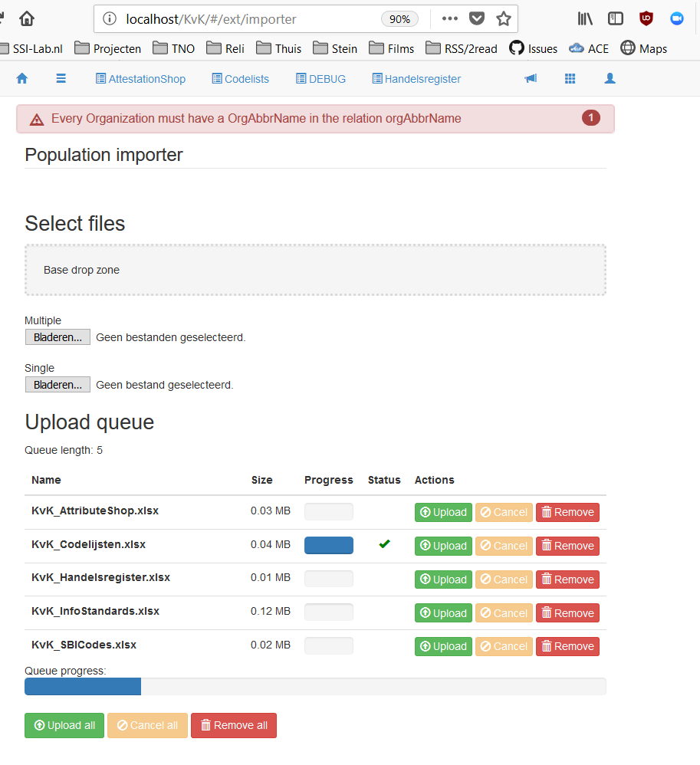700x765 pixels.
Task: Click Upload all button
Action: (x=64, y=725)
